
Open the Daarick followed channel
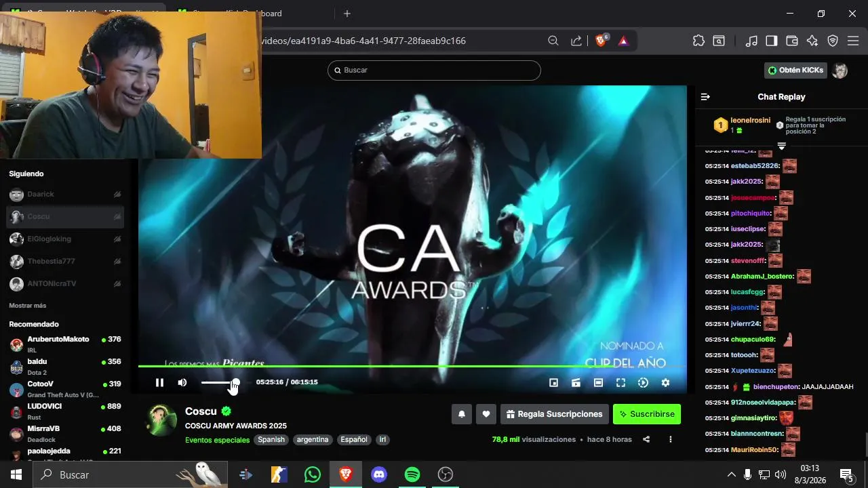65,195
